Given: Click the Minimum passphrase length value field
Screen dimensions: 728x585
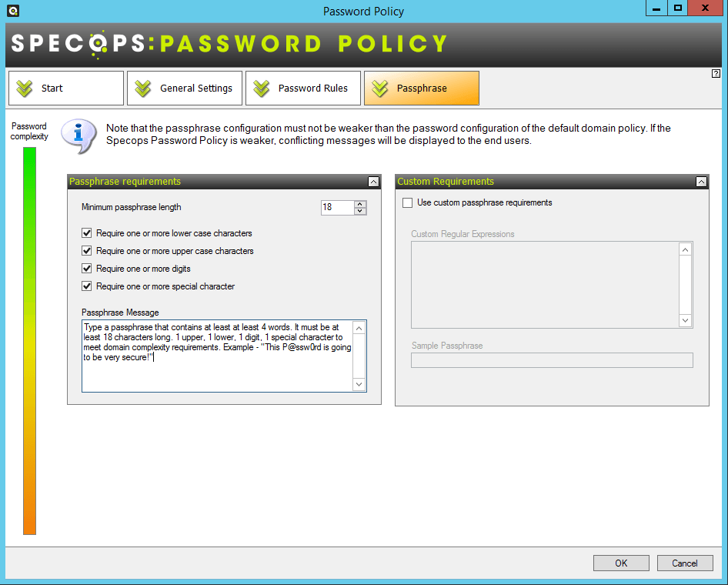Looking at the screenshot, I should point(338,207).
